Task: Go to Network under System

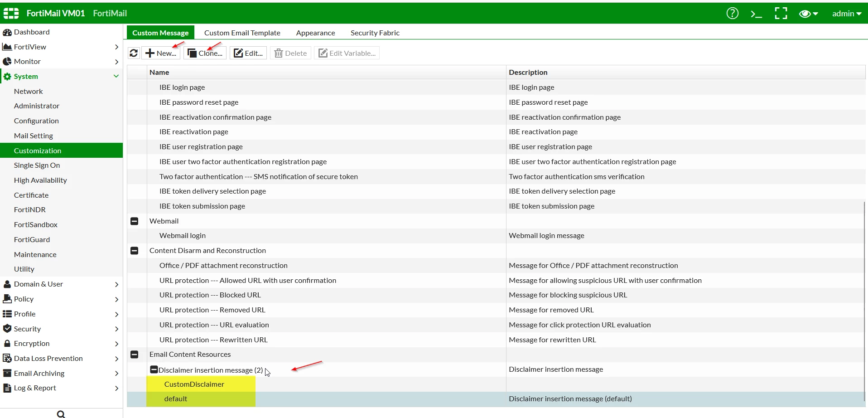Action: pyautogui.click(x=28, y=91)
